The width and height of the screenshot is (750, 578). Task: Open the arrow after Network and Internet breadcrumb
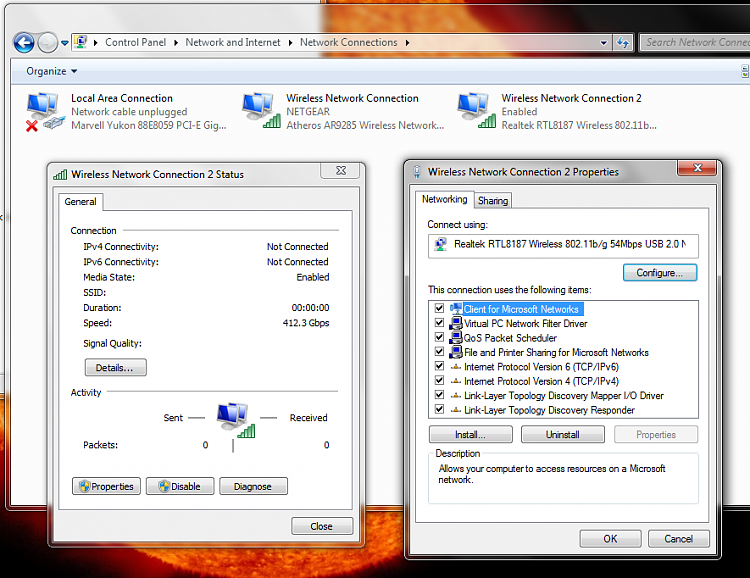click(290, 43)
